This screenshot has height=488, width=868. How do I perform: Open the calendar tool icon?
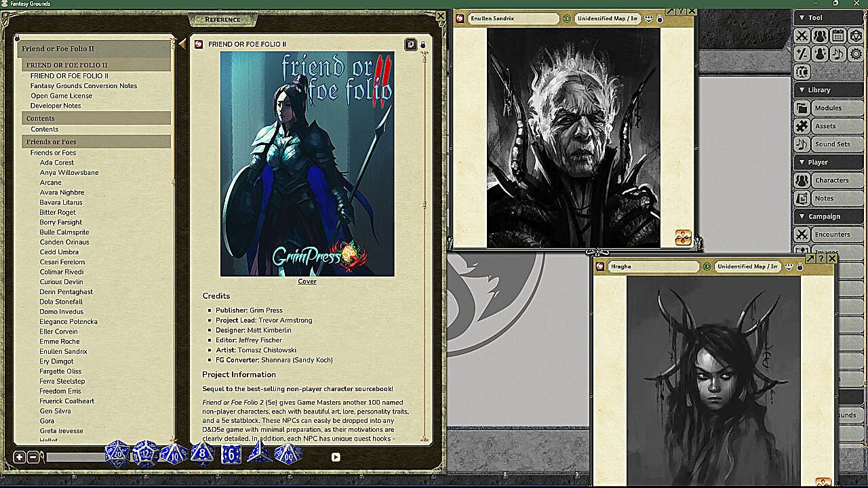click(838, 36)
